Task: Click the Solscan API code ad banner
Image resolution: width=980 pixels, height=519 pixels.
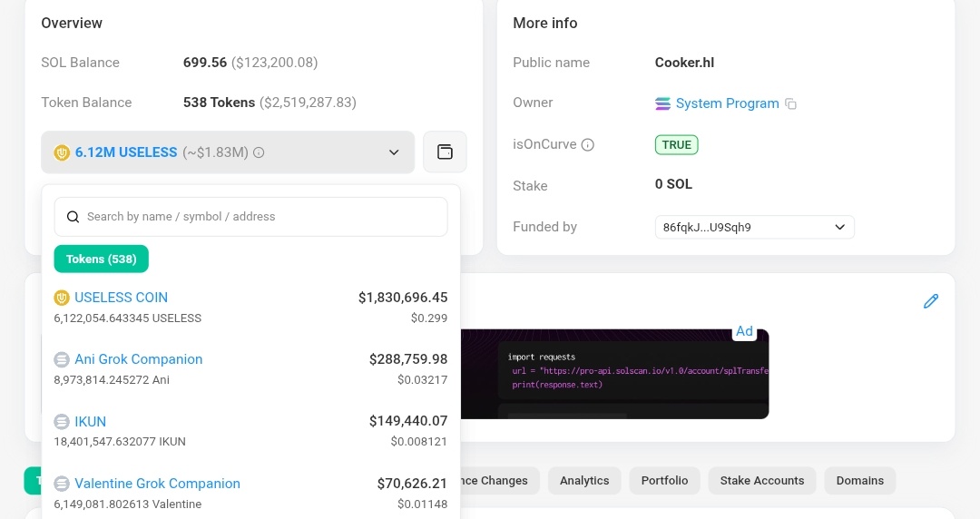Action: click(614, 374)
